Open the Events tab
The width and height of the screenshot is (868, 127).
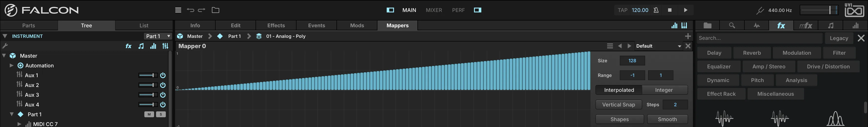316,25
